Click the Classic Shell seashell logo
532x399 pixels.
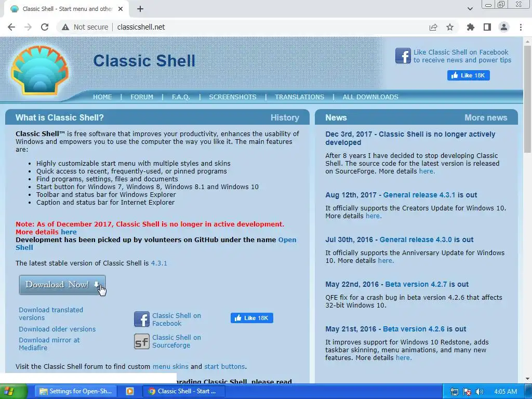39,70
